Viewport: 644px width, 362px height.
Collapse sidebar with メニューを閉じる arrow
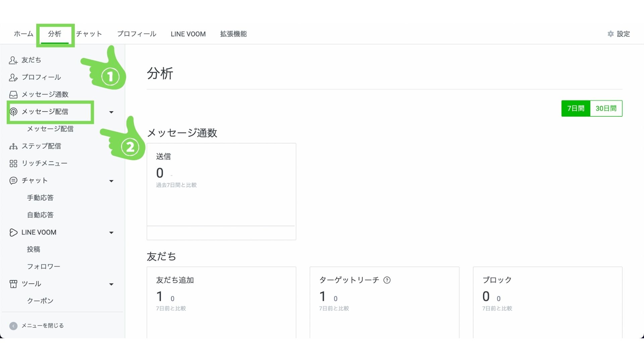coord(13,326)
